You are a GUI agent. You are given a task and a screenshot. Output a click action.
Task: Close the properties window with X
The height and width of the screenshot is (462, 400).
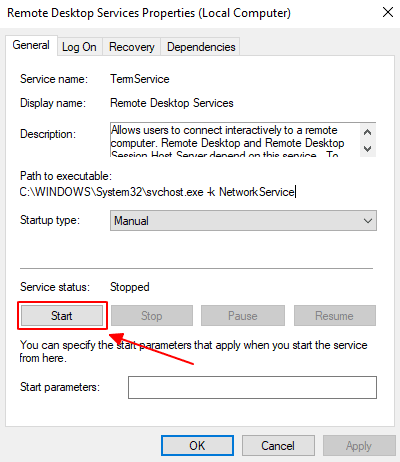pyautogui.click(x=388, y=13)
